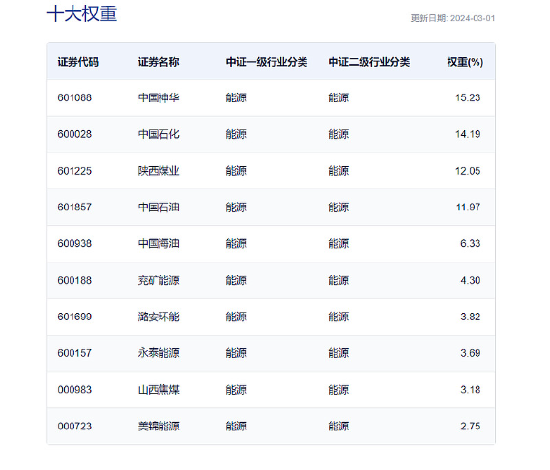The image size is (550, 470).
Task: Select stock code 600938
Action: (x=75, y=243)
